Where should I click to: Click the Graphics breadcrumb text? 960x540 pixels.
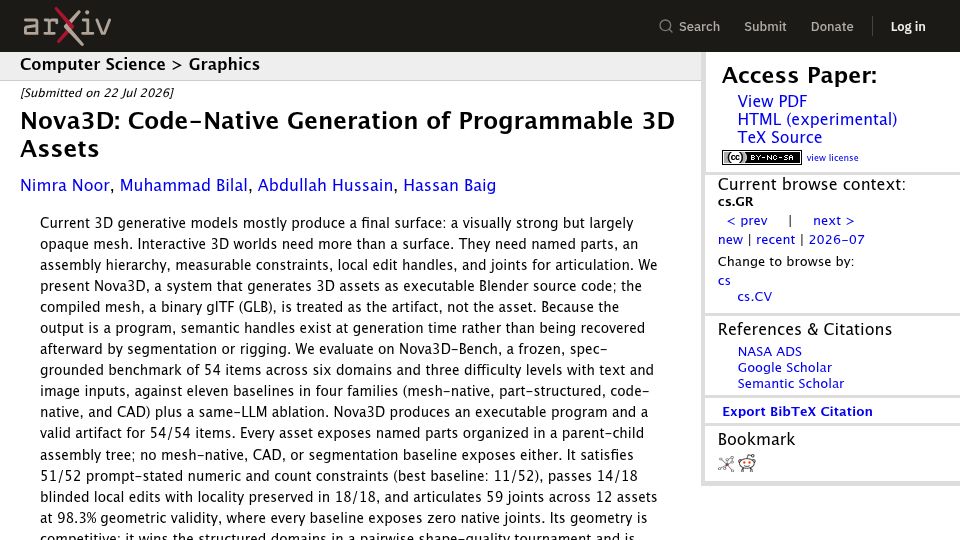click(x=224, y=64)
